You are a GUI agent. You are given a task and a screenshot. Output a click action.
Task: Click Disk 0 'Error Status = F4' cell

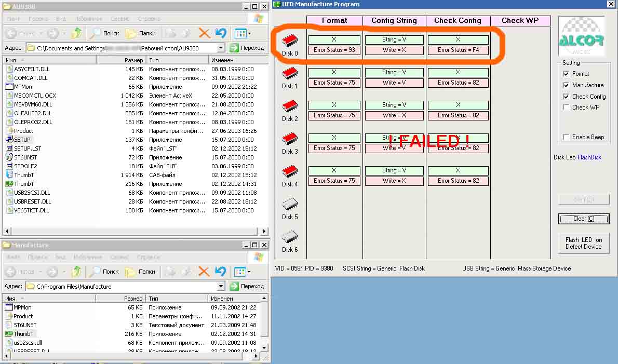458,50
